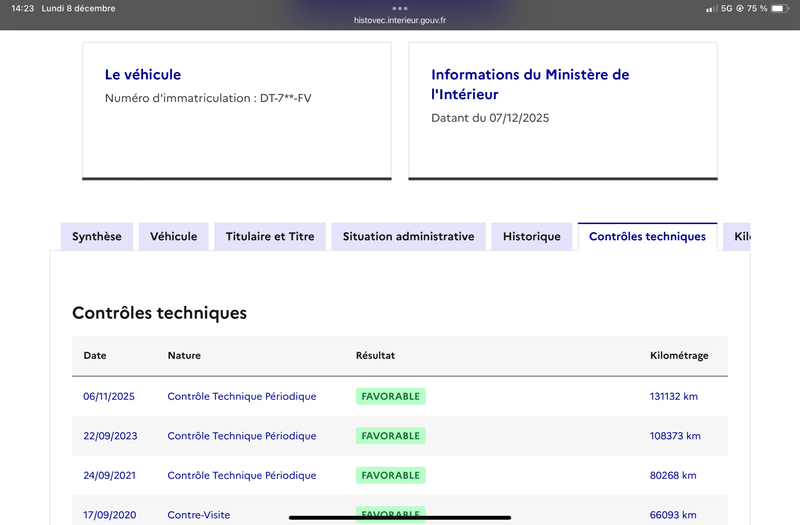Click the Contre-Visite entry from 17/09/2020
Viewport: 800px width, 525px height.
[x=198, y=515]
